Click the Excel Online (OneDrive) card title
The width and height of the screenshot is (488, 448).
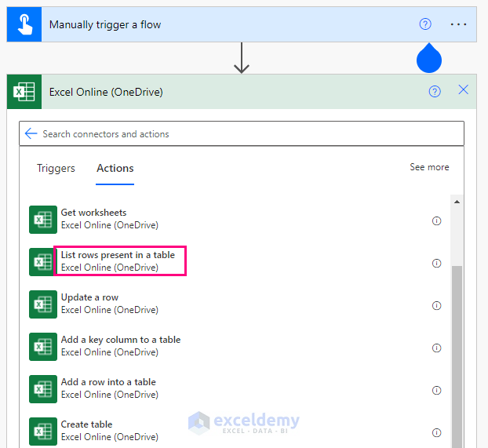pos(106,92)
